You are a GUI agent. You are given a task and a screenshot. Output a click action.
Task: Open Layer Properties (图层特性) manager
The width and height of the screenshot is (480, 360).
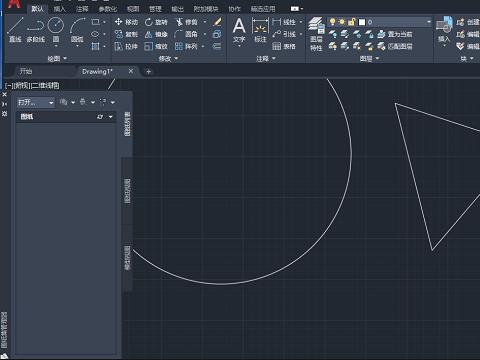[x=316, y=34]
